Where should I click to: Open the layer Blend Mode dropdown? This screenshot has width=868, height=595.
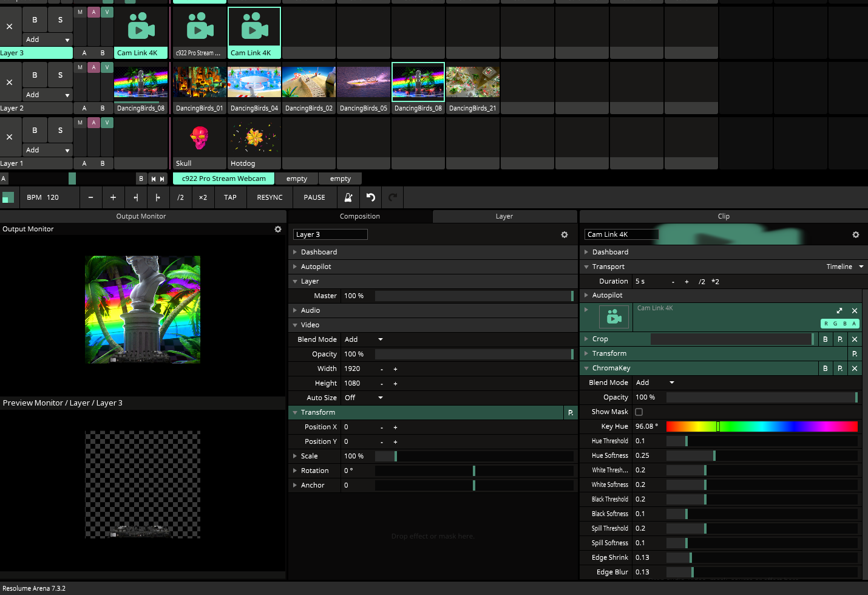[363, 340]
